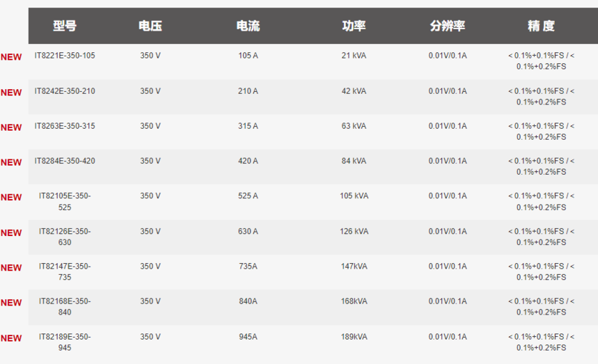Click the 功率 column header

(x=354, y=26)
